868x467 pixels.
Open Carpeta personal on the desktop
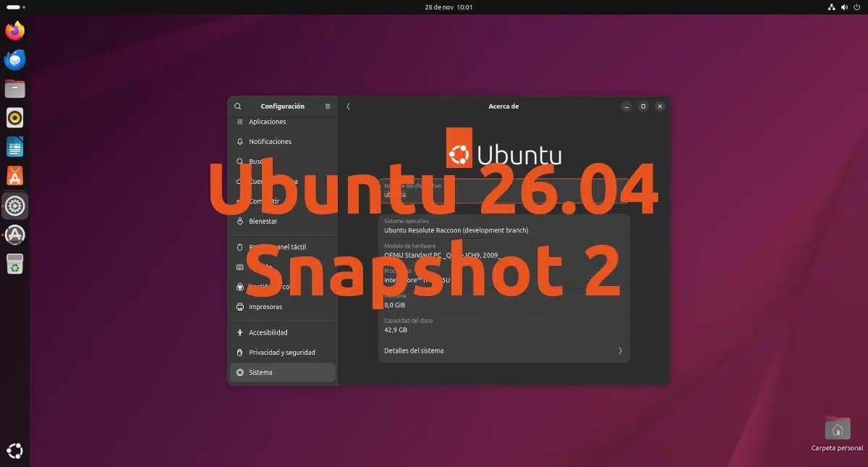(836, 427)
